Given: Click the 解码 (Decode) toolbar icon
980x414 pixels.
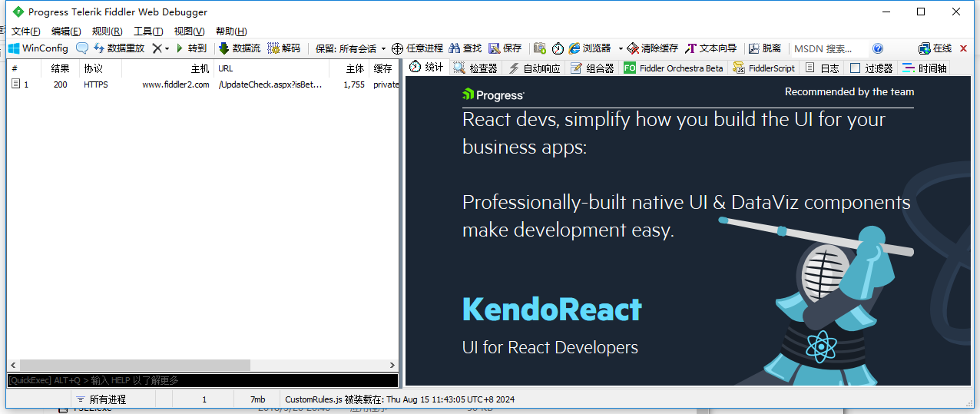Looking at the screenshot, I should 283,48.
